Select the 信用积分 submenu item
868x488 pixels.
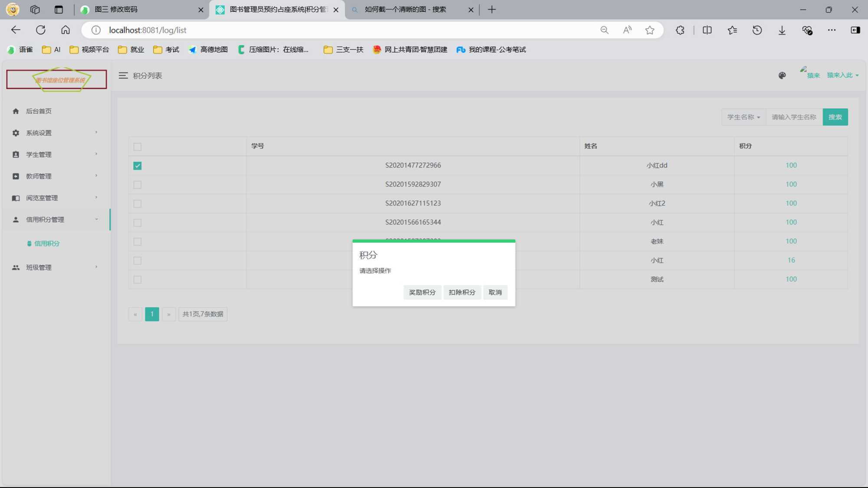(x=46, y=244)
